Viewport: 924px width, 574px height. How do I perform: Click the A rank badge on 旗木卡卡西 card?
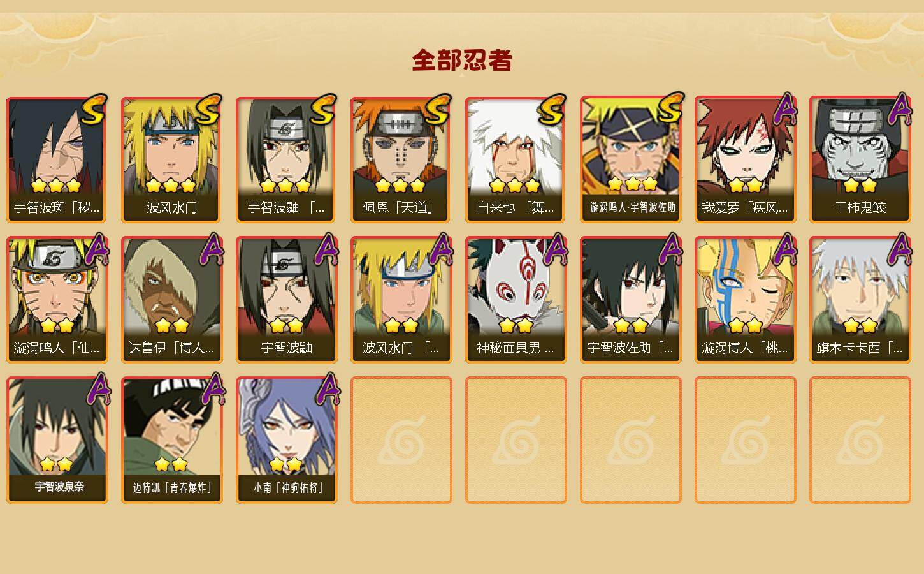click(900, 250)
